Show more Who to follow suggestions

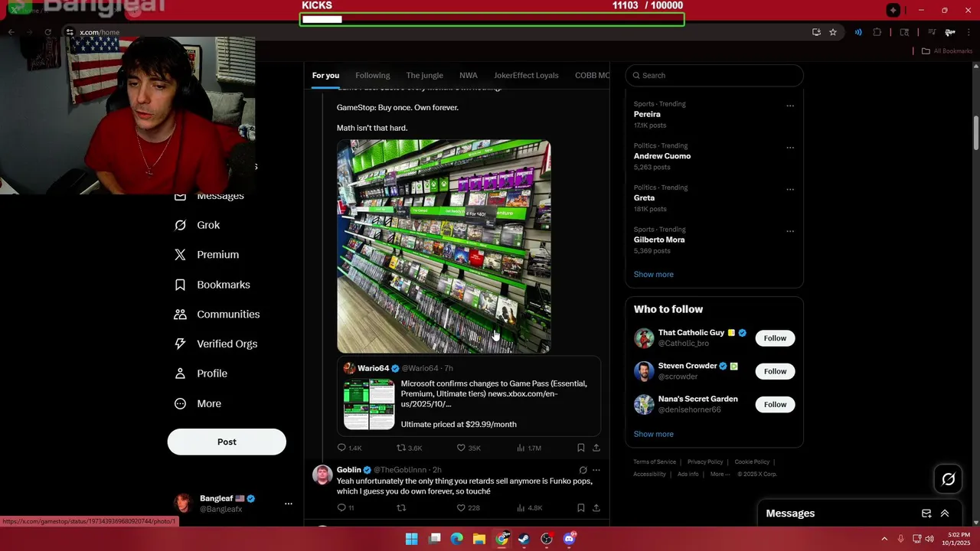pos(654,434)
